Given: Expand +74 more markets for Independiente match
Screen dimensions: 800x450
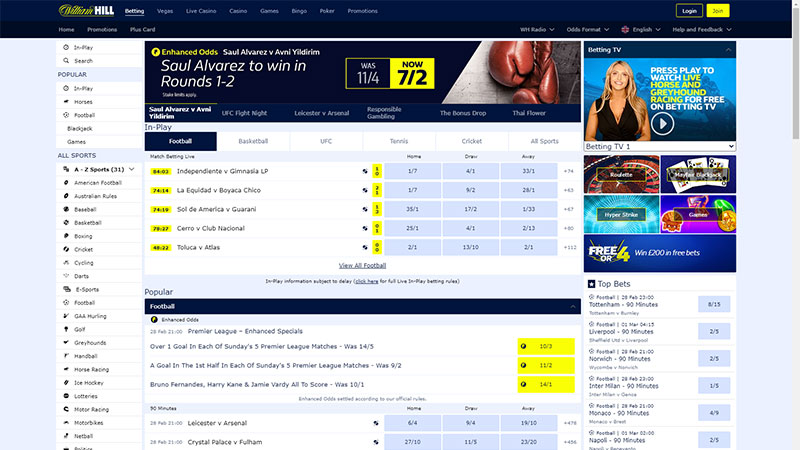Looking at the screenshot, I should pyautogui.click(x=569, y=171).
